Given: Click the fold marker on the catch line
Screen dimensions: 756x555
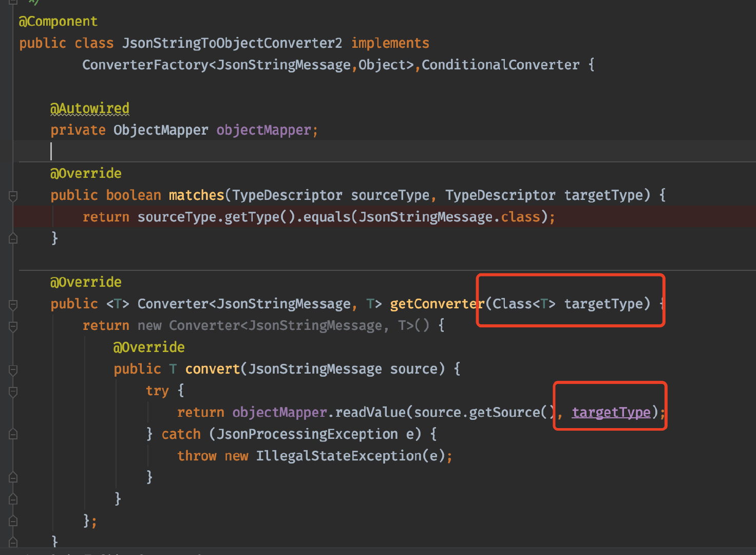Looking at the screenshot, I should [13, 434].
